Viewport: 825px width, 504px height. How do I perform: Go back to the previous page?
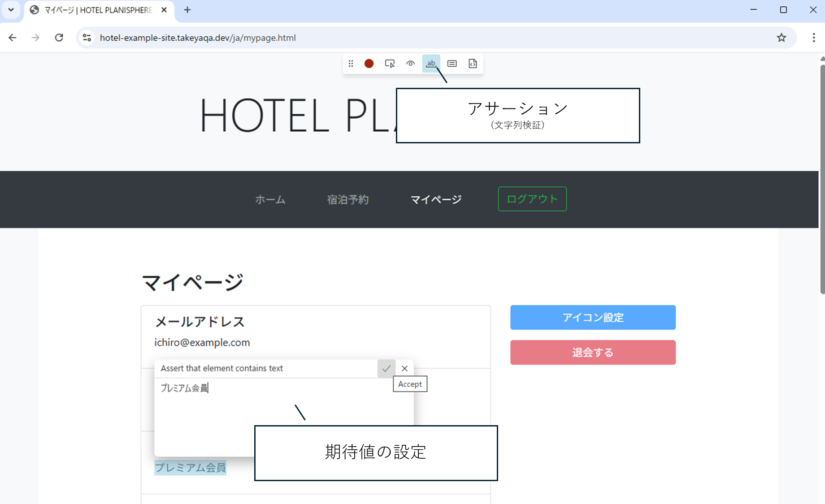[x=13, y=38]
